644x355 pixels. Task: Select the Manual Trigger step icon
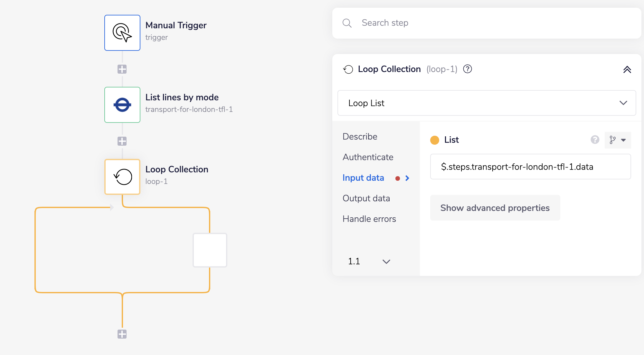pos(122,33)
